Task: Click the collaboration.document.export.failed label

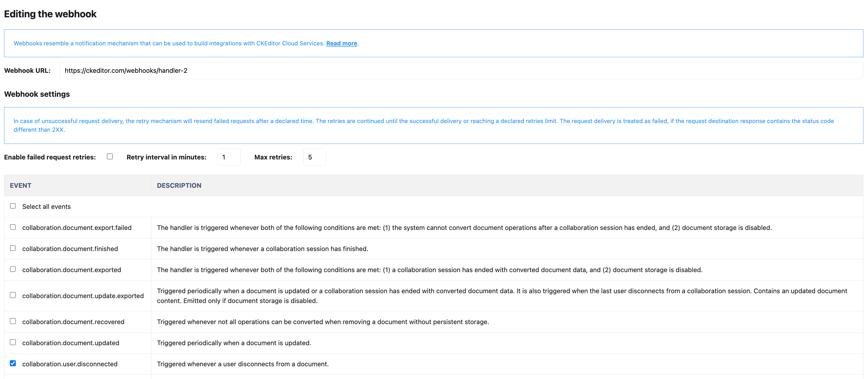Action: tap(77, 228)
